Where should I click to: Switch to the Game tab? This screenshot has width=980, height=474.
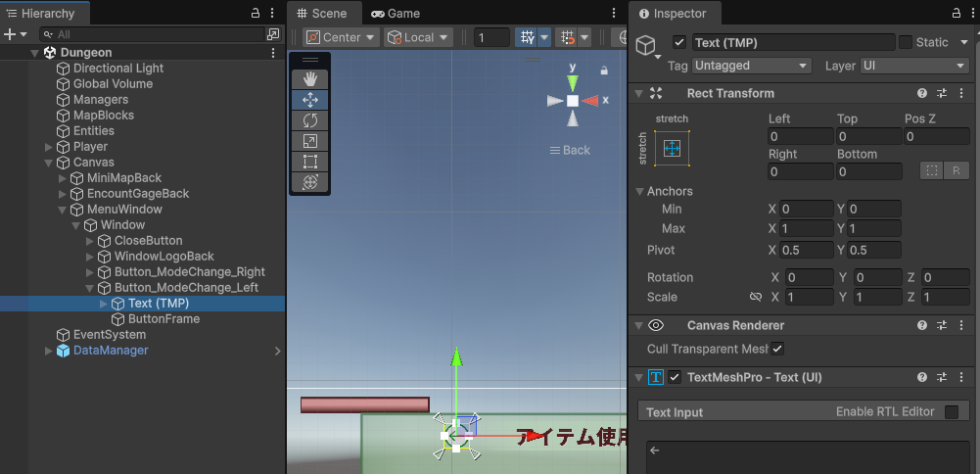(396, 14)
